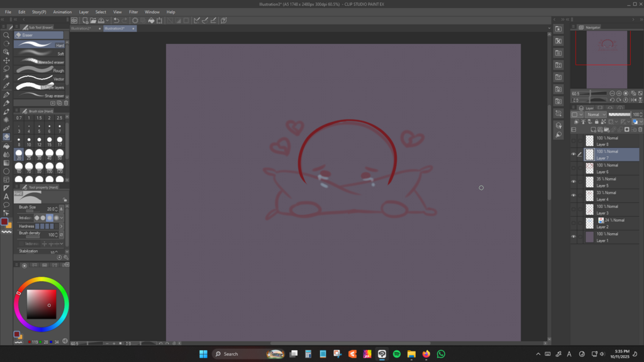Image resolution: width=644 pixels, height=362 pixels.
Task: Select the Magnifier zoom tool
Action: [x=6, y=35]
